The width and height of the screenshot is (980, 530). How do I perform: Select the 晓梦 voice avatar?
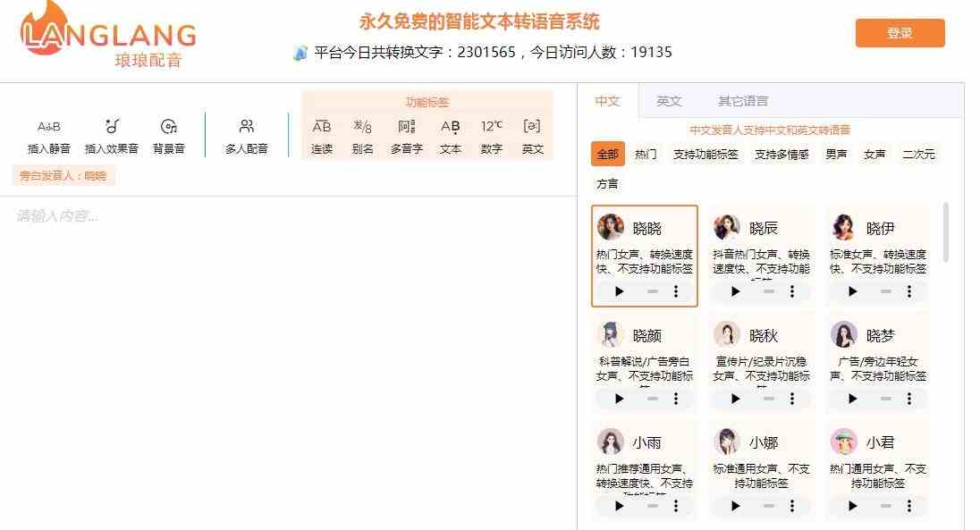844,334
